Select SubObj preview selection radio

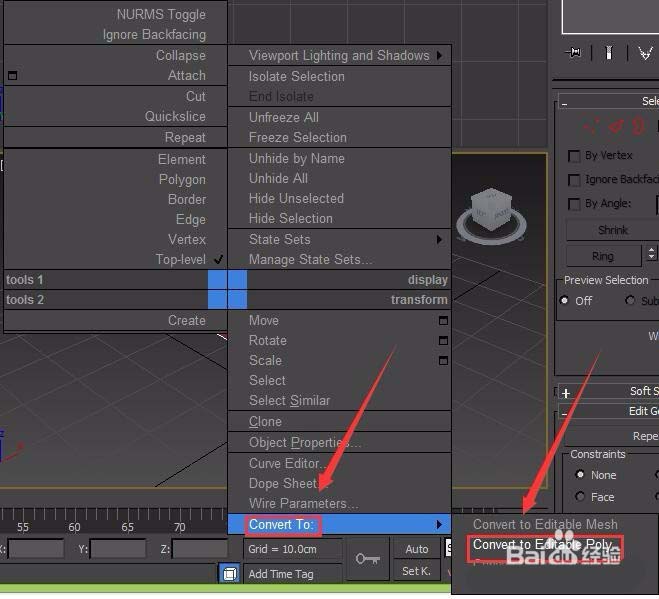(630, 301)
